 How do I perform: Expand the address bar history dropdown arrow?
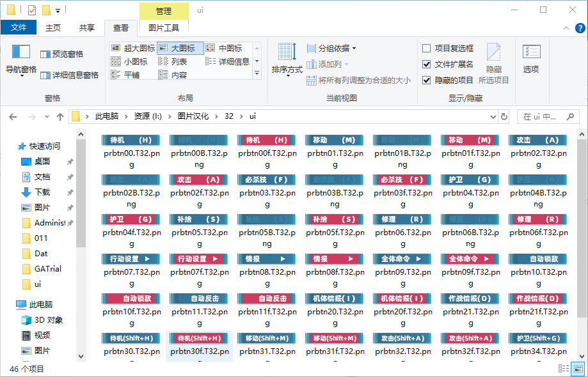click(x=492, y=117)
